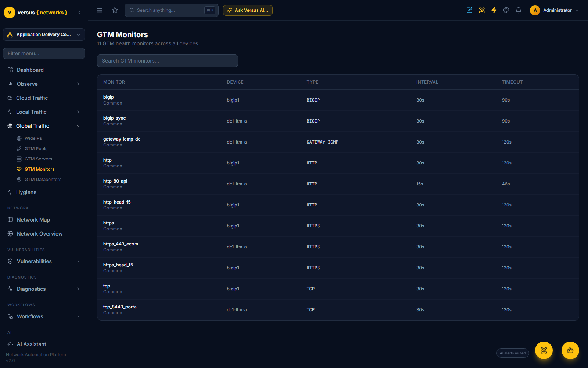Open the notifications bell icon
The width and height of the screenshot is (588, 368).
[519, 10]
